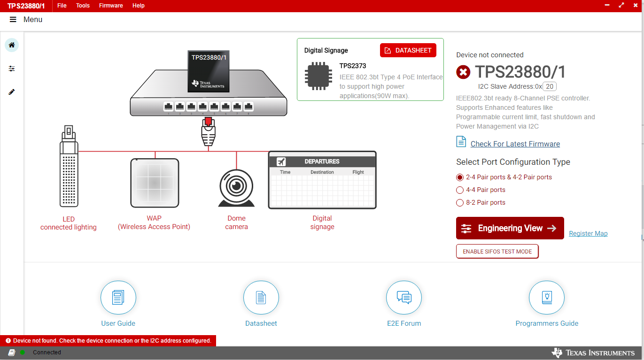This screenshot has width=644, height=360.
Task: Click the WAP wireless access point image
Action: pyautogui.click(x=155, y=183)
